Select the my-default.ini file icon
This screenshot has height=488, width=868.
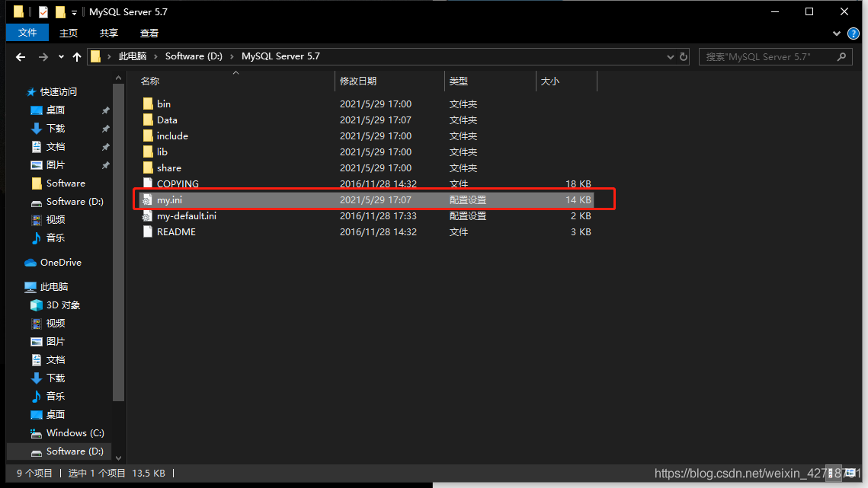pyautogui.click(x=147, y=215)
